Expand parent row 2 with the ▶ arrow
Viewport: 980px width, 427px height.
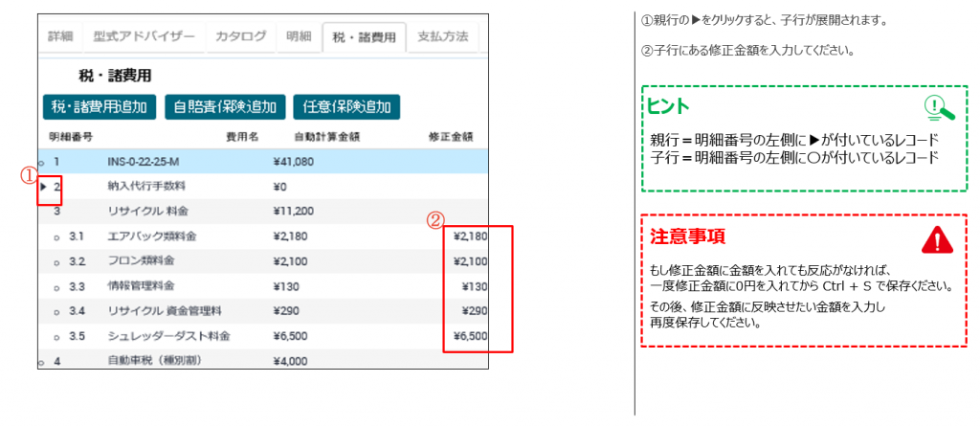click(44, 187)
